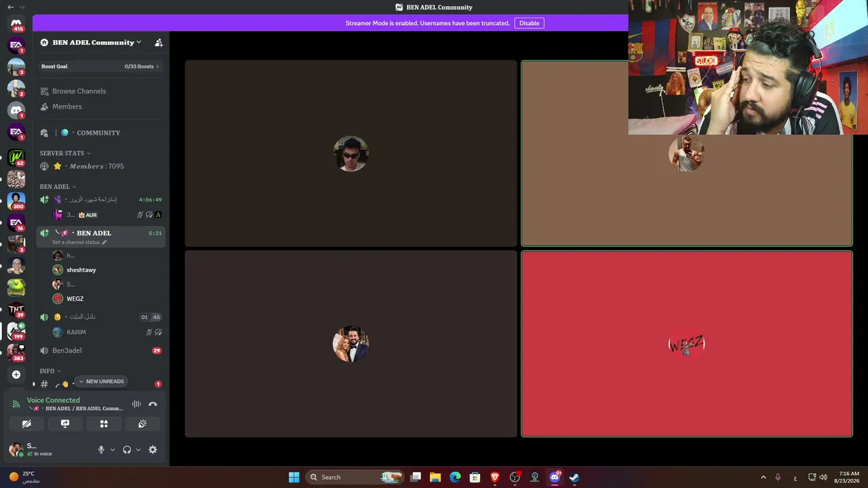
Task: Open server with 383 unread badge
Action: 16,352
